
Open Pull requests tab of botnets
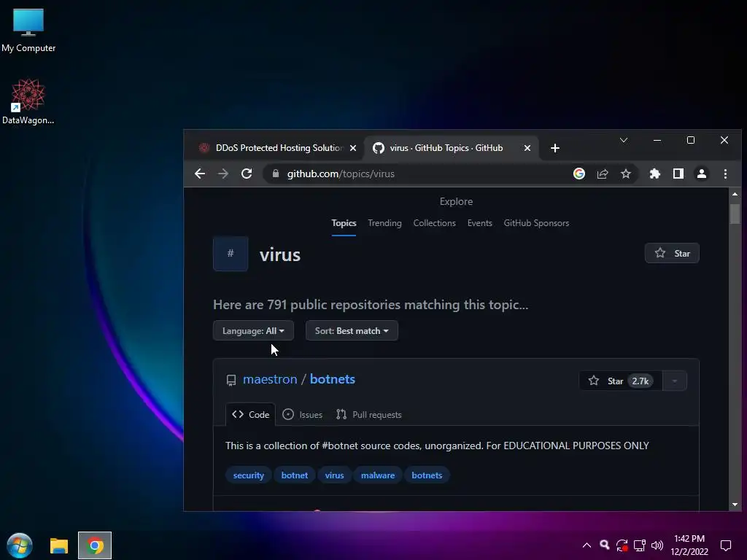pos(368,414)
